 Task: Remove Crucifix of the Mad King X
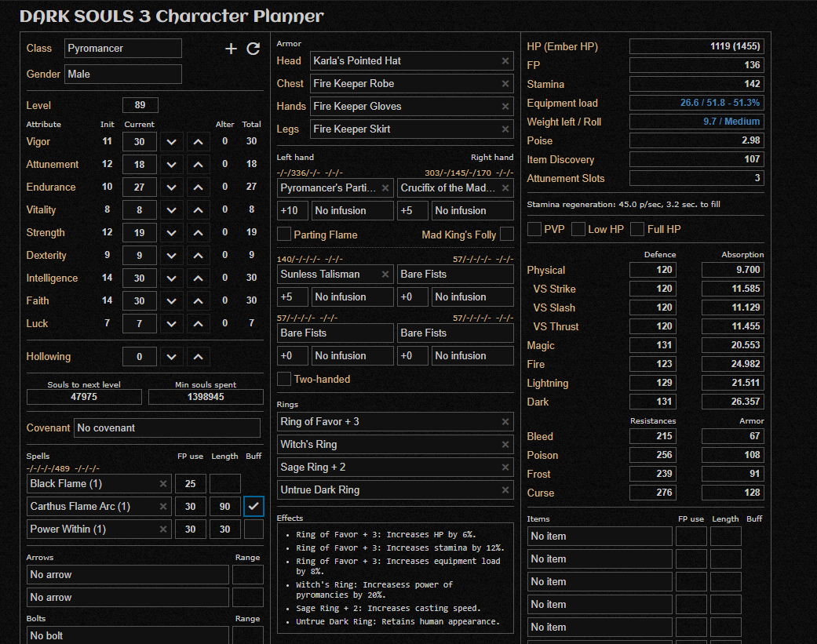[x=505, y=188]
